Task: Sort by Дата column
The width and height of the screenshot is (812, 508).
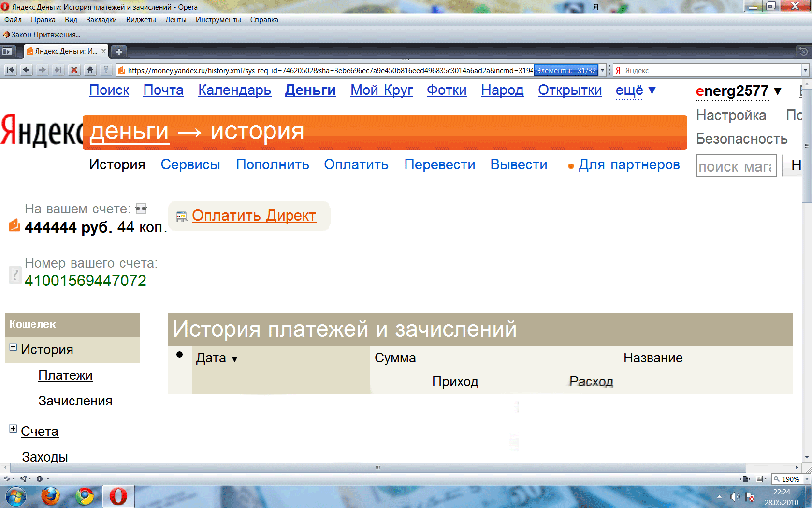Action: click(x=211, y=358)
